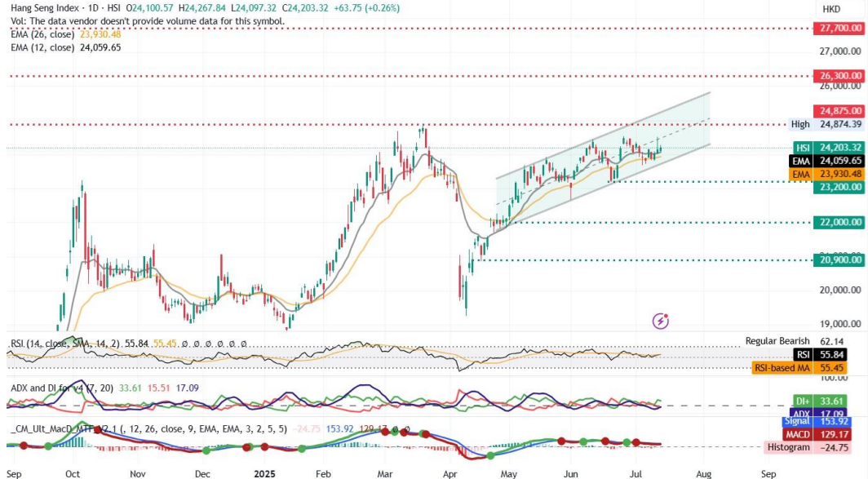The height and width of the screenshot is (479, 868).
Task: Select the EMA (26, close) indicator legend
Action: [x=66, y=34]
